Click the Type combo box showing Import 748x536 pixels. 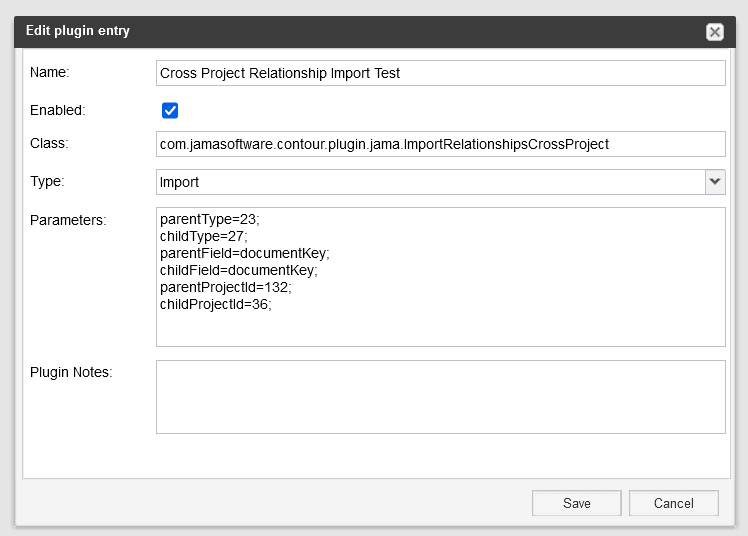coord(430,181)
